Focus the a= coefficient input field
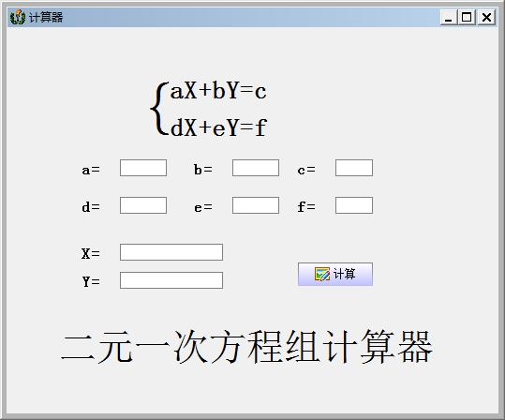 coord(143,168)
